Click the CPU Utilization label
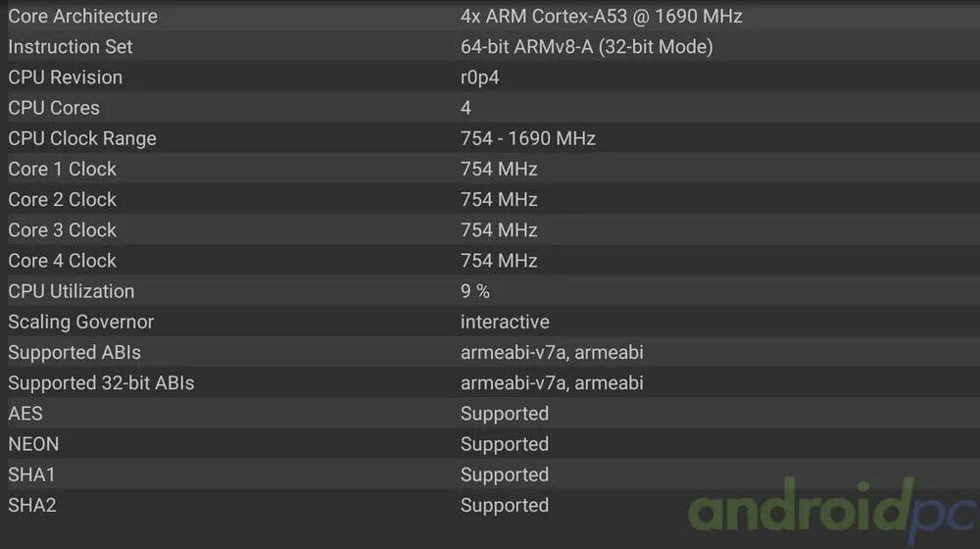 click(72, 291)
